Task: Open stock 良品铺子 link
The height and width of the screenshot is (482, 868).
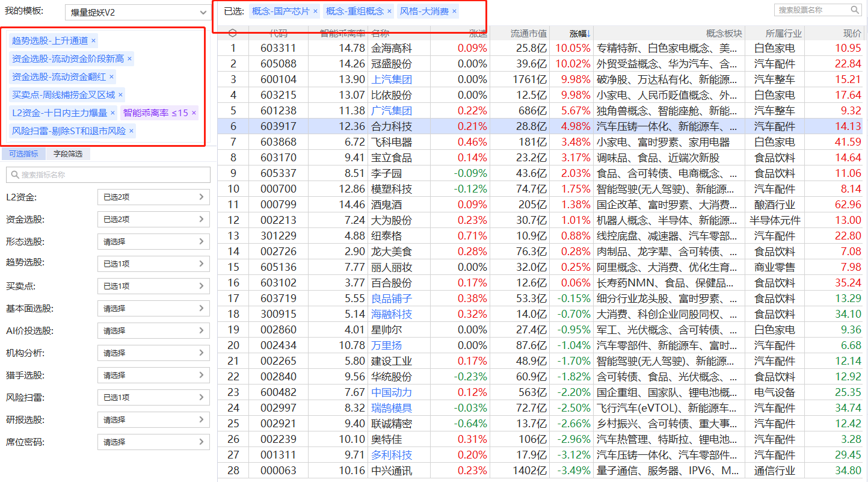Action: [x=392, y=298]
